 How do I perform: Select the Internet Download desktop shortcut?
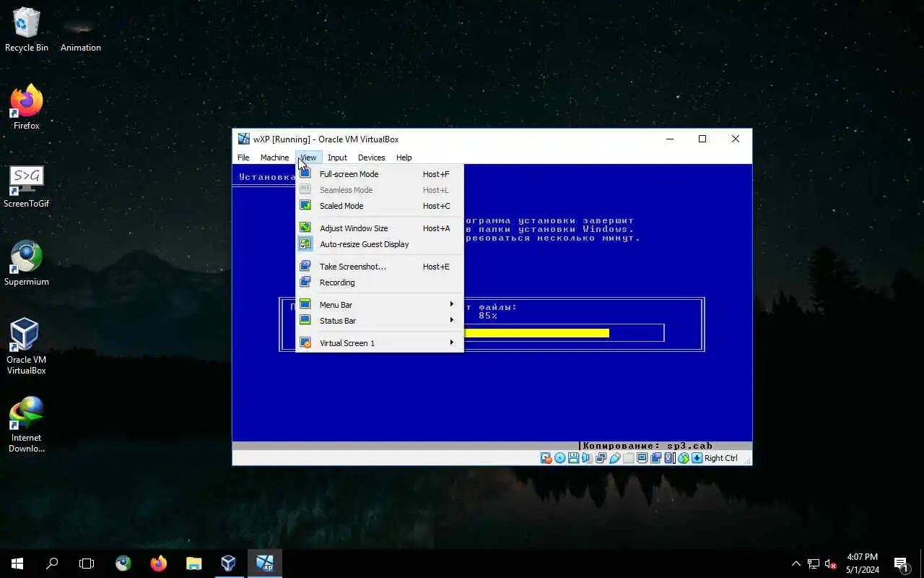click(x=27, y=425)
